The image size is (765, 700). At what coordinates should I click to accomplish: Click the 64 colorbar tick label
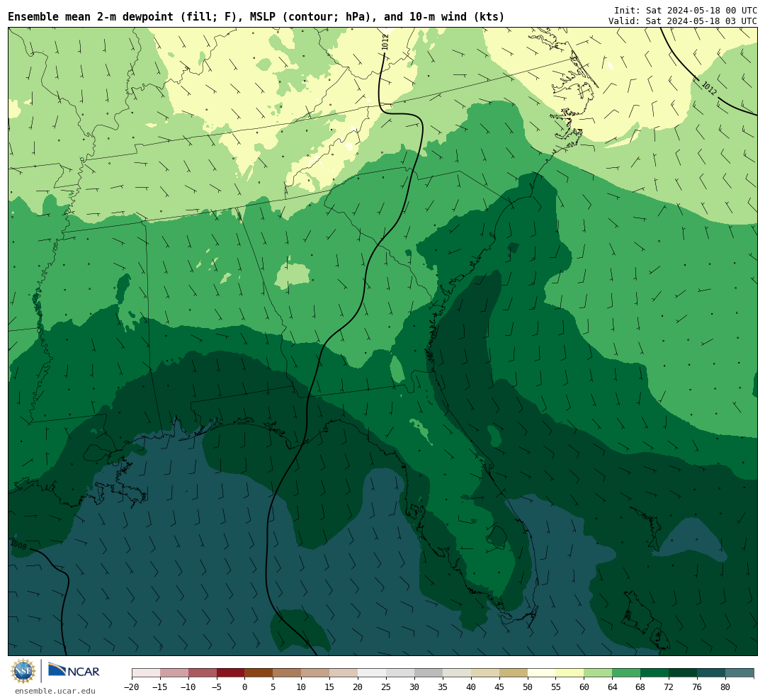(613, 687)
